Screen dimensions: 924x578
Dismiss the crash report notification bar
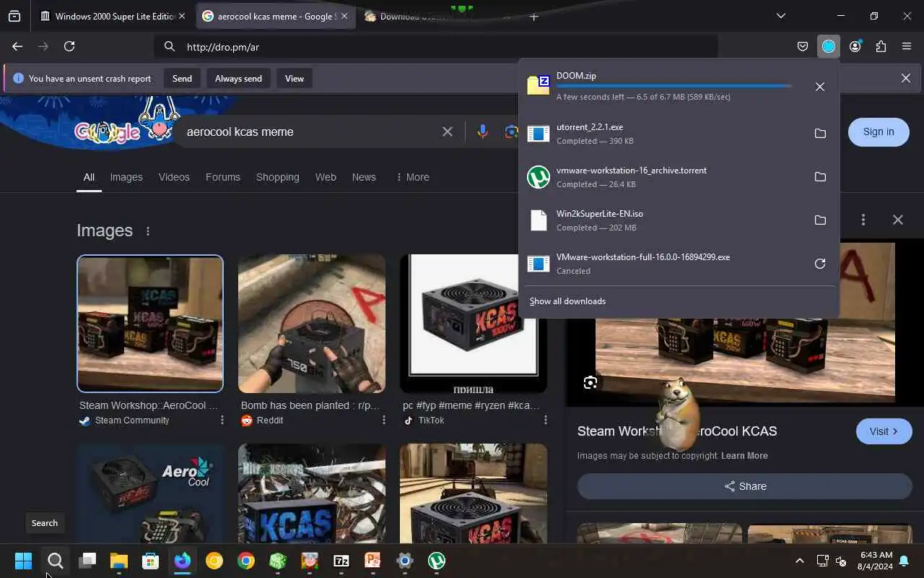906,78
